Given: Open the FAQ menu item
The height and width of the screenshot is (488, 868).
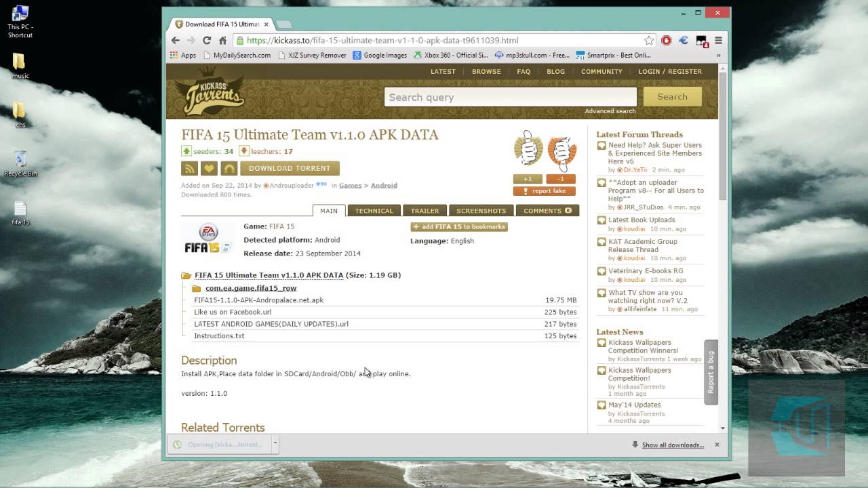Looking at the screenshot, I should click(x=524, y=71).
